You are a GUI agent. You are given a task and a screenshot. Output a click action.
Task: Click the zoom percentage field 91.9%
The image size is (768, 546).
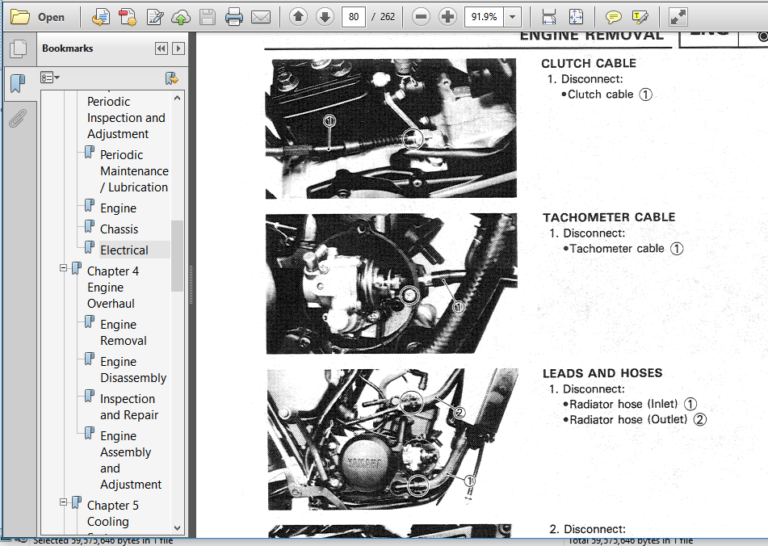pos(484,17)
